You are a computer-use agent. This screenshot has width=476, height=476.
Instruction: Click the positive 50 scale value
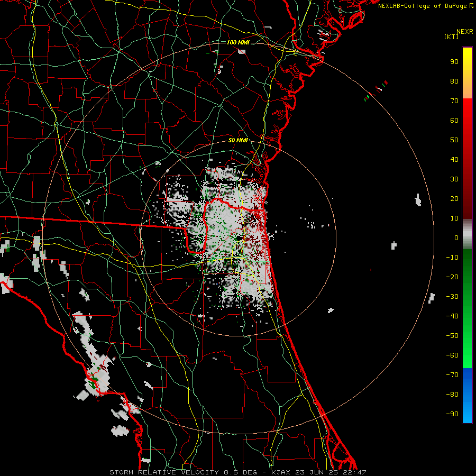[x=454, y=140]
